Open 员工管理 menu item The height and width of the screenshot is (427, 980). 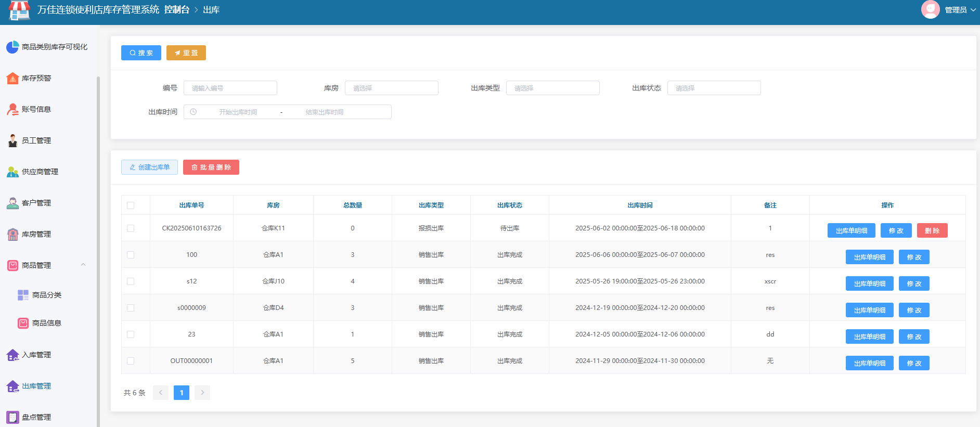click(36, 140)
